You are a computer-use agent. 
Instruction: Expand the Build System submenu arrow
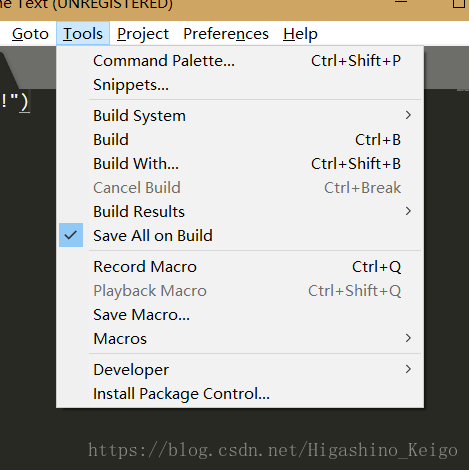(408, 115)
